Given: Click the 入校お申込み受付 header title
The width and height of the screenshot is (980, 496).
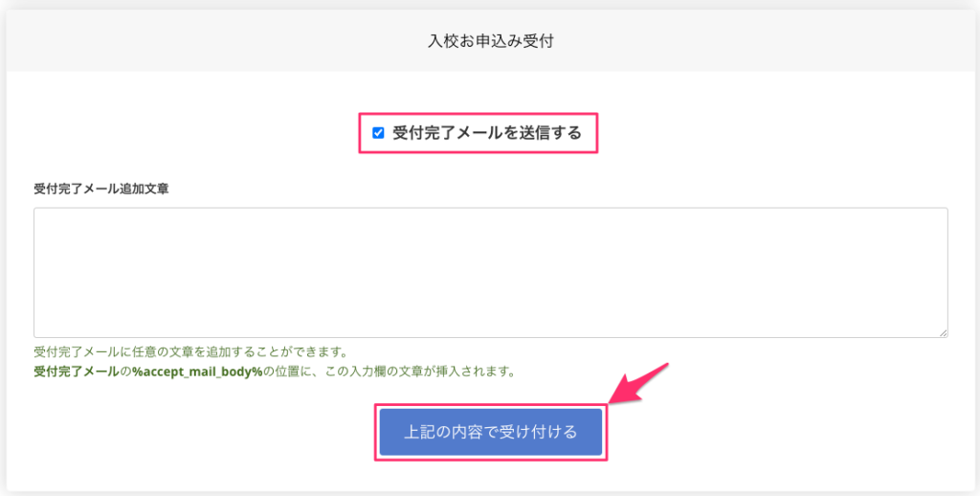Looking at the screenshot, I should [x=490, y=41].
